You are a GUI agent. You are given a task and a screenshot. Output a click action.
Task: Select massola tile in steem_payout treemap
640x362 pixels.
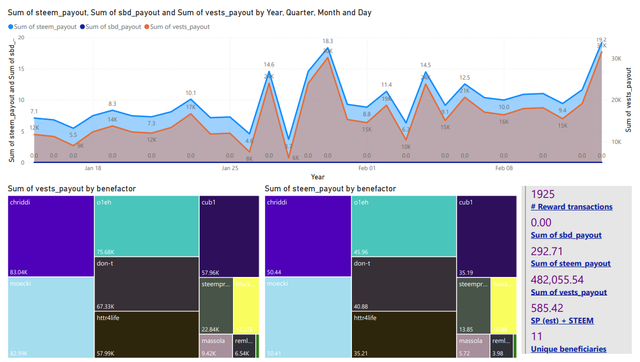473,346
